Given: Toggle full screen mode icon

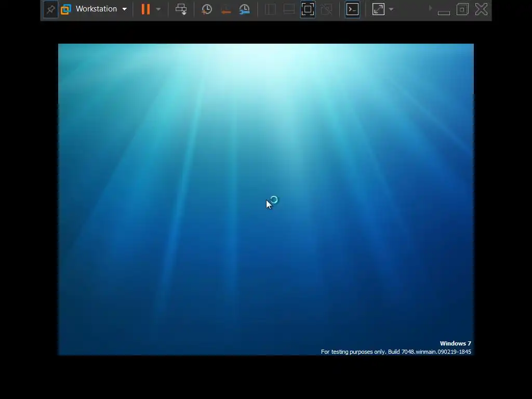Looking at the screenshot, I should point(308,9).
